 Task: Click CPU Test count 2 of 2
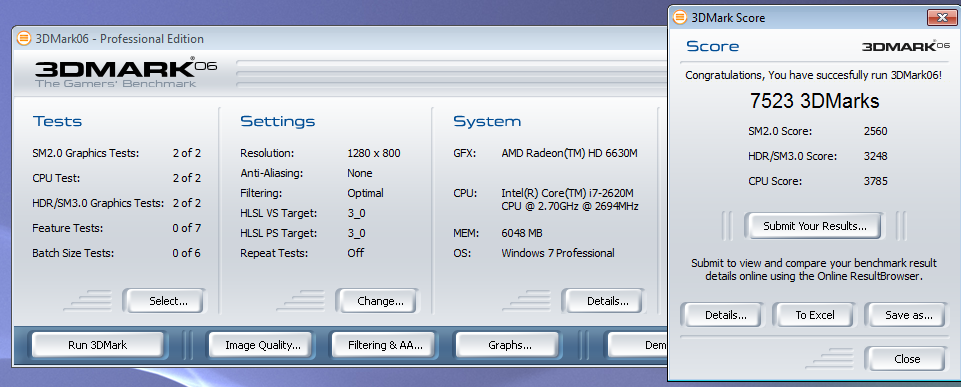[x=186, y=178]
